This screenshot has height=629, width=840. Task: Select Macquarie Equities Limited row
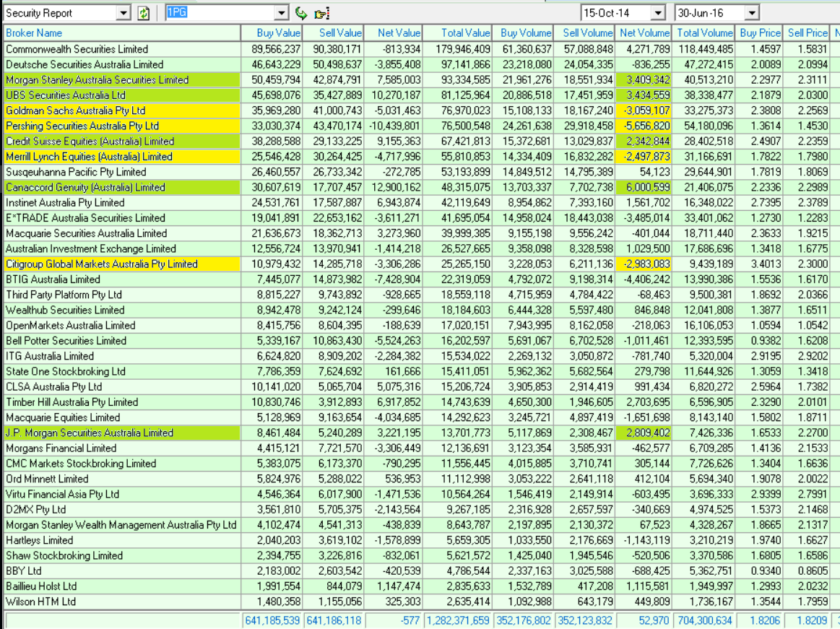[x=121, y=417]
